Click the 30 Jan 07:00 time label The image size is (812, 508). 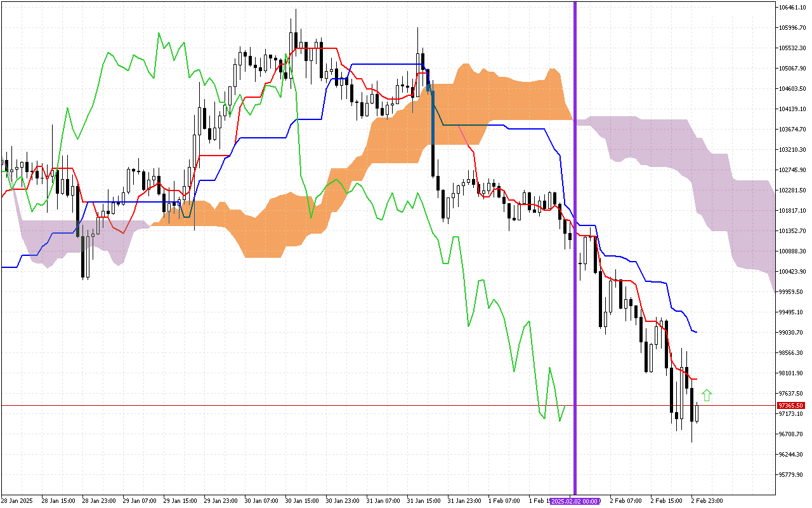click(x=261, y=501)
